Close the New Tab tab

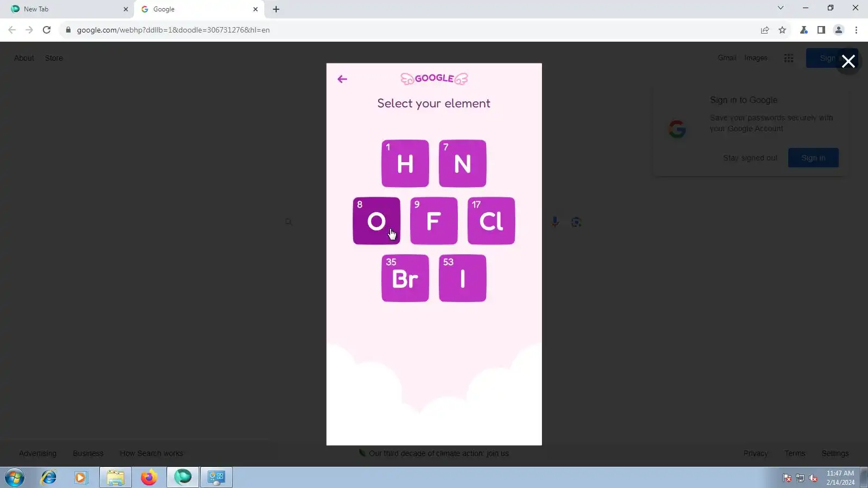(x=126, y=9)
